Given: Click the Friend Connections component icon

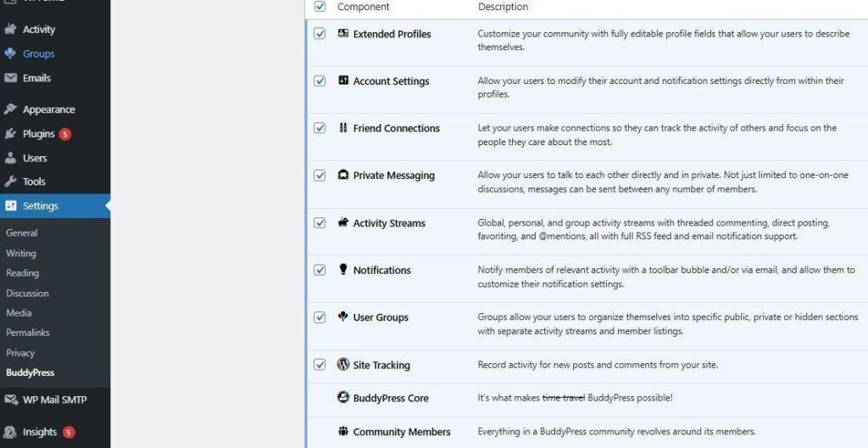Looking at the screenshot, I should pos(343,127).
